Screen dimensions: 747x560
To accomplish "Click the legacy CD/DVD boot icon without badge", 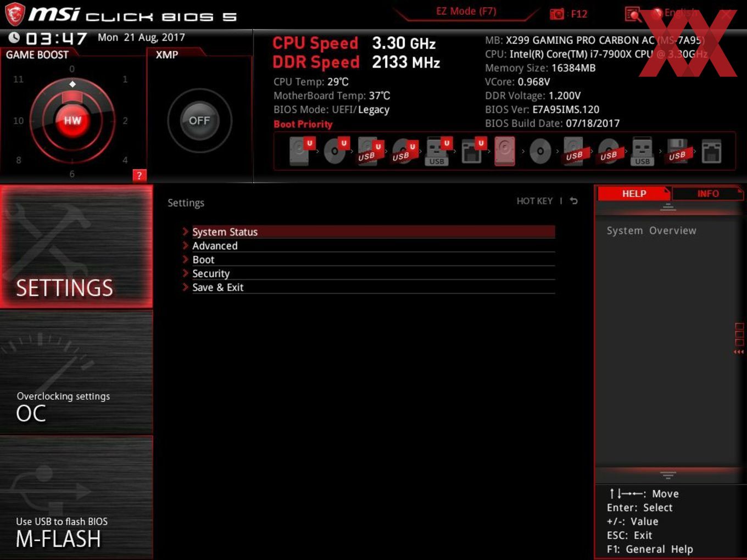I will [540, 151].
